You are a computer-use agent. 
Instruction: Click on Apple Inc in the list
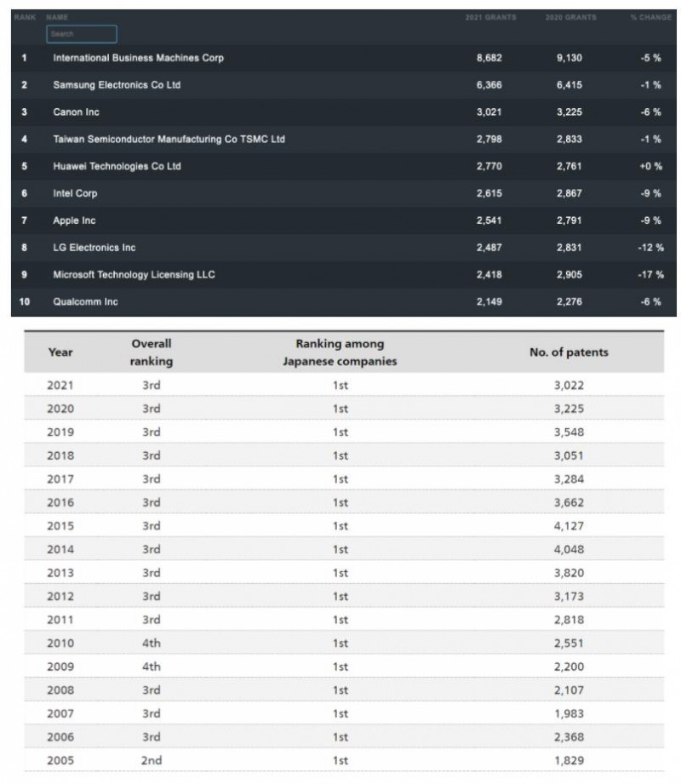[74, 220]
